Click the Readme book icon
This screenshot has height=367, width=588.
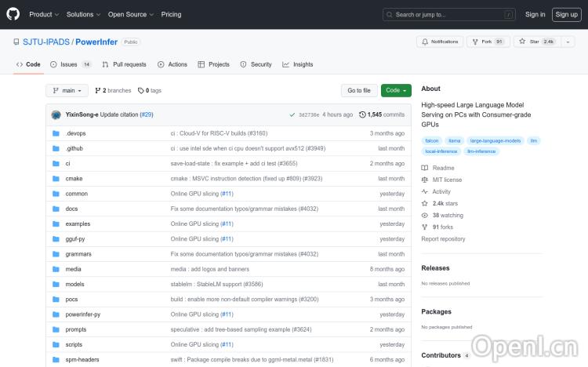pyautogui.click(x=425, y=168)
